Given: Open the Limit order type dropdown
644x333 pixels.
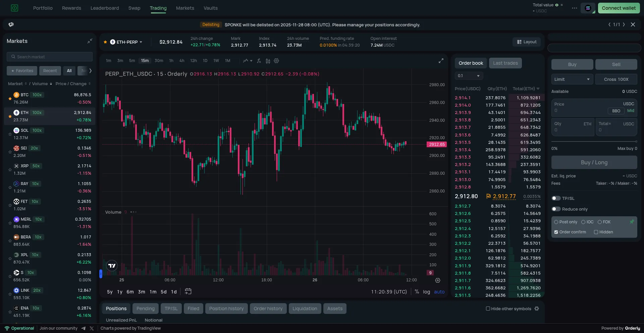Looking at the screenshot, I should click(x=572, y=79).
